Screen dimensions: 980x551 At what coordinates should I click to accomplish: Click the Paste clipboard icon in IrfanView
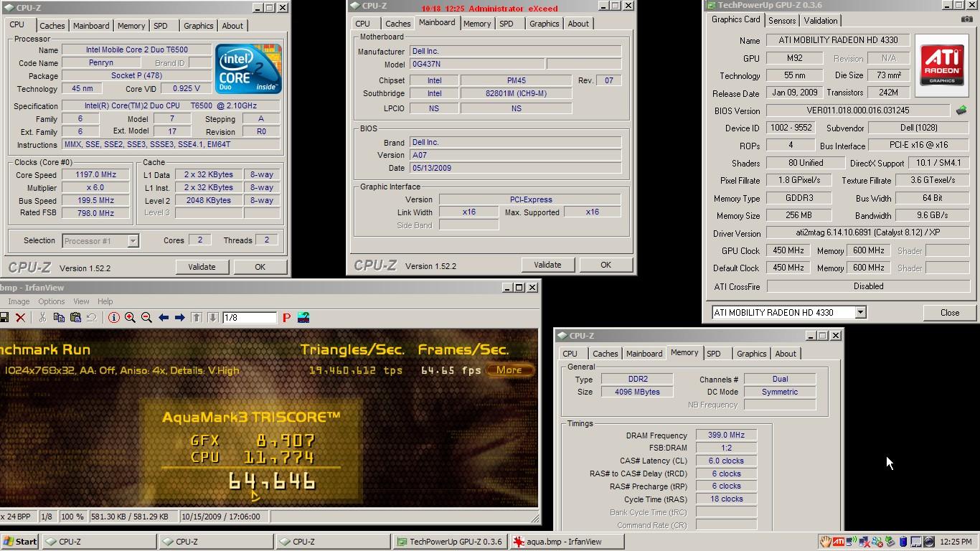coord(75,318)
